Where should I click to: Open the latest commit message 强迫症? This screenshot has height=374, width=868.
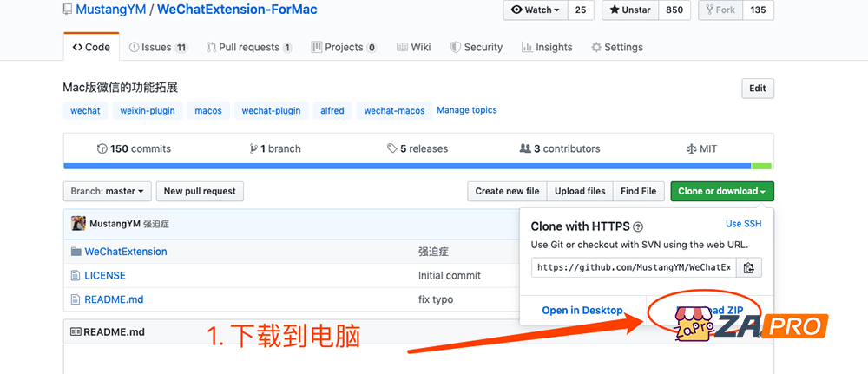[156, 224]
